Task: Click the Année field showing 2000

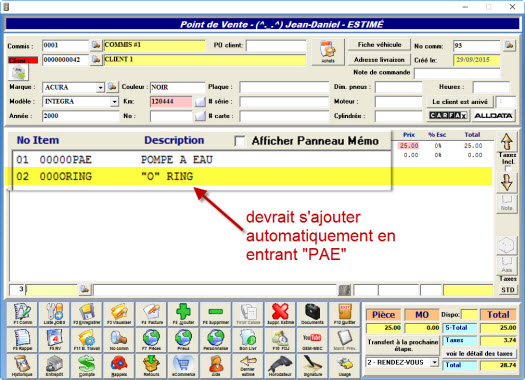Action: pyautogui.click(x=80, y=116)
